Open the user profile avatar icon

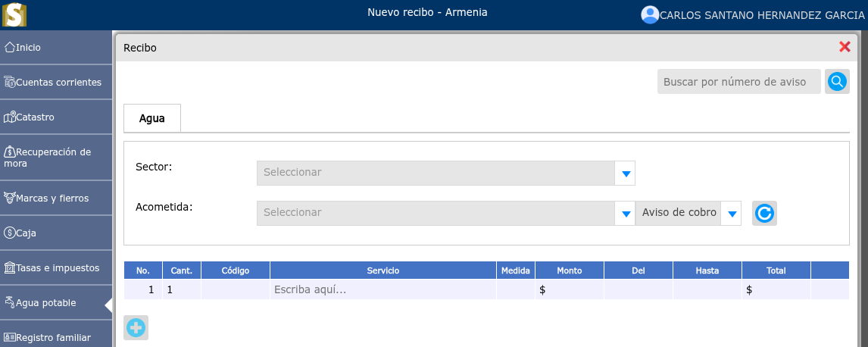(650, 15)
